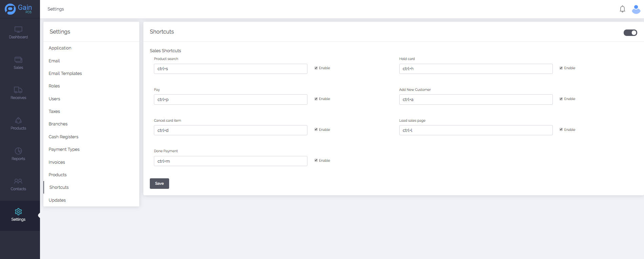Toggle Enable for Load sales page
This screenshot has height=259, width=644.
click(x=561, y=129)
